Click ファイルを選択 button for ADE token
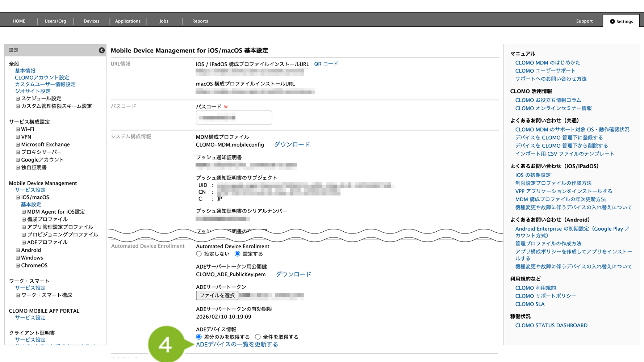644x362 pixels. (x=217, y=295)
